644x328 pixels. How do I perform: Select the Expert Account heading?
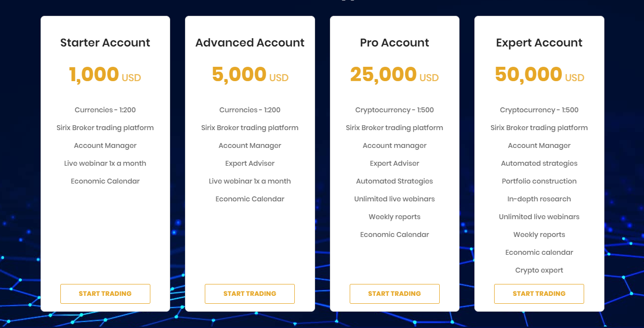pos(539,43)
